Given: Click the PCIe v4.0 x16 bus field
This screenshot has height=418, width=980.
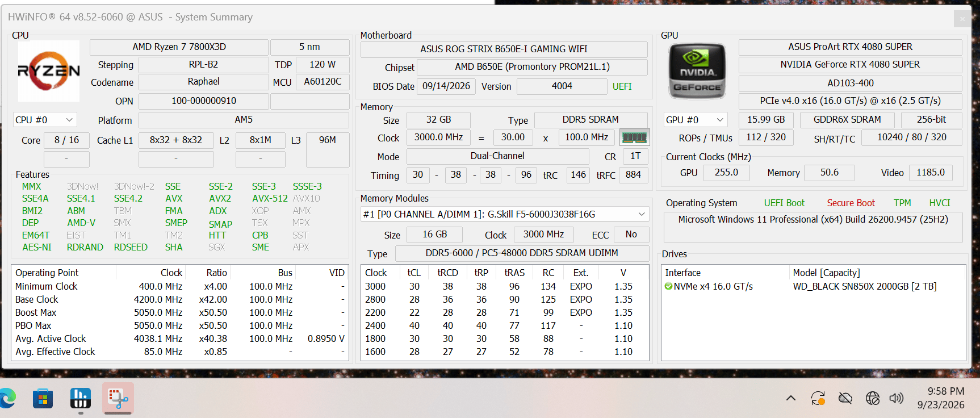Looking at the screenshot, I should [x=850, y=101].
